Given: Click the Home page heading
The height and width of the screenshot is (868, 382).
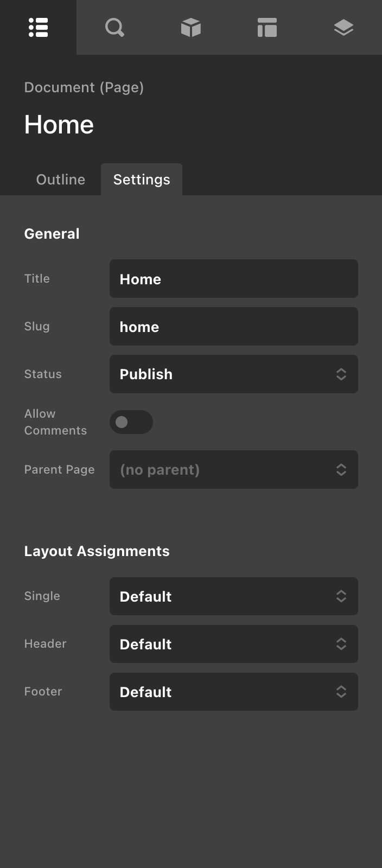Looking at the screenshot, I should (59, 124).
